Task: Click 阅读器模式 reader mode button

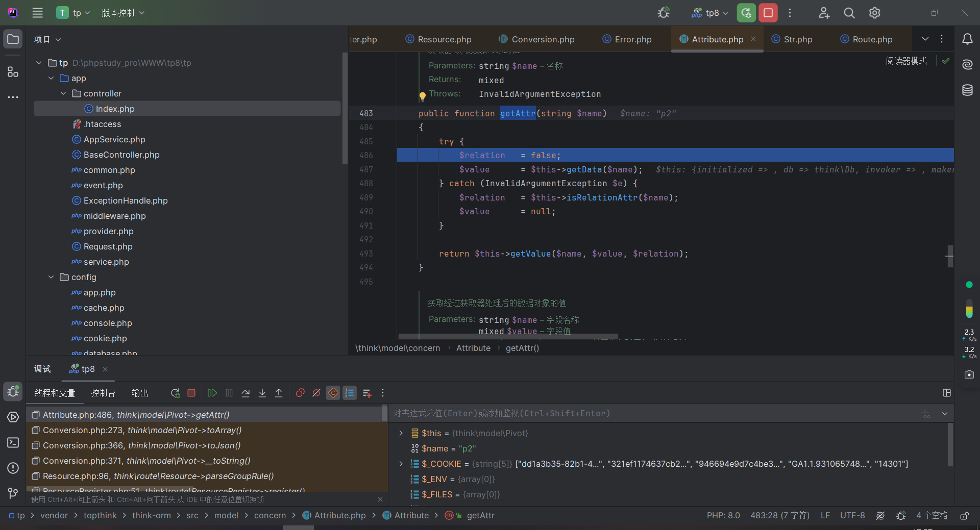Action: click(906, 61)
